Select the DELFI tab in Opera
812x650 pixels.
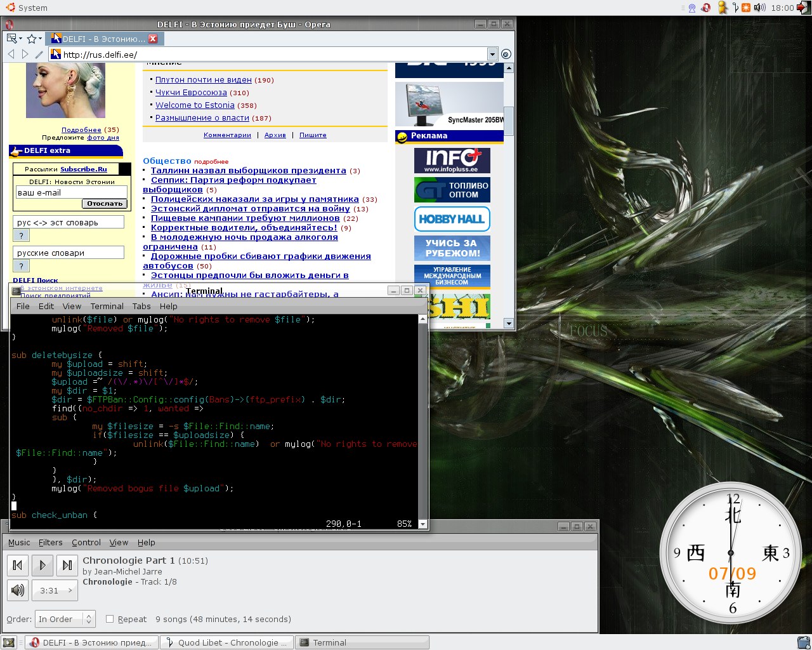click(x=105, y=39)
